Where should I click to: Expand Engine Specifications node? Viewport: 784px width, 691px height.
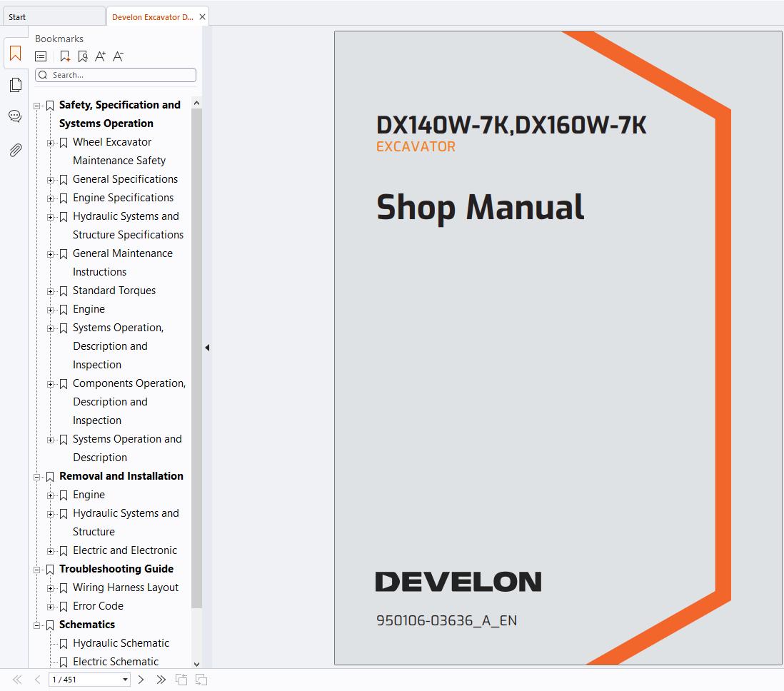point(50,198)
